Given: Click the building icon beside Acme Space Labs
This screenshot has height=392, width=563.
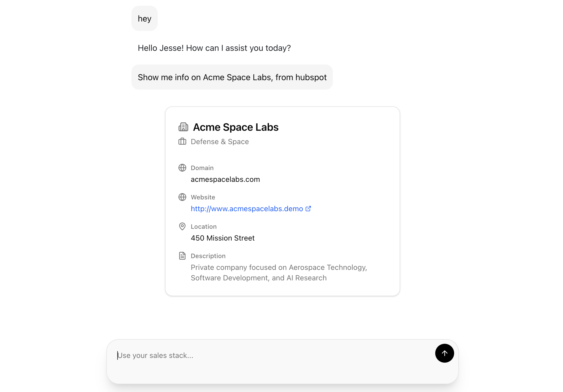Looking at the screenshot, I should (x=183, y=127).
